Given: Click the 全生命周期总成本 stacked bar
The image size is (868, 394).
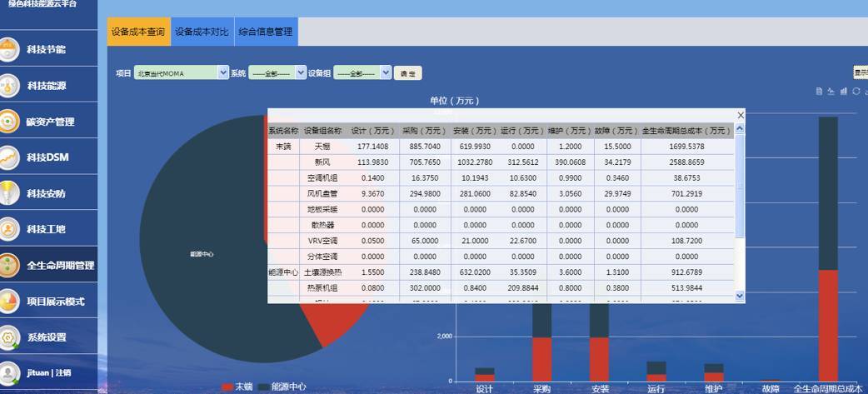Looking at the screenshot, I should point(828,249).
